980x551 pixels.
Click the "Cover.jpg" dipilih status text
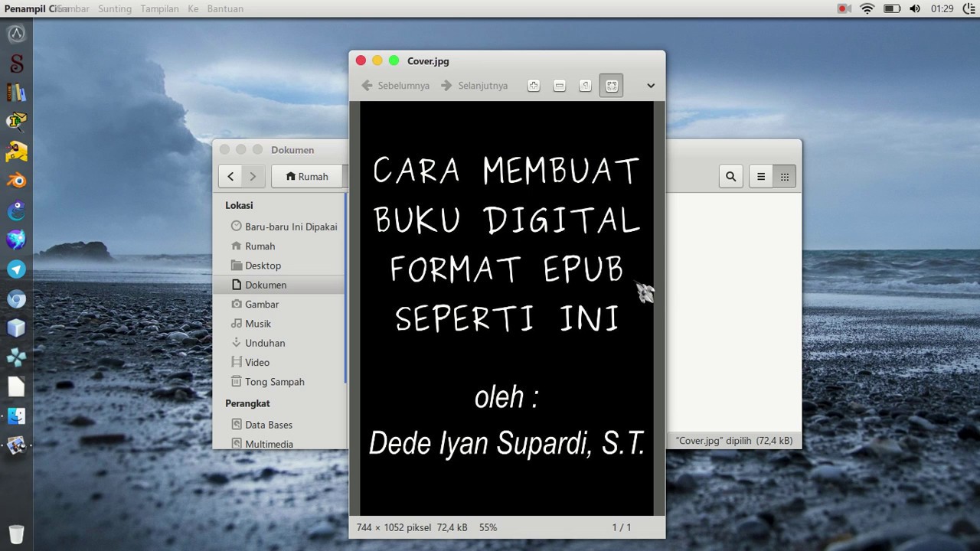pos(734,441)
